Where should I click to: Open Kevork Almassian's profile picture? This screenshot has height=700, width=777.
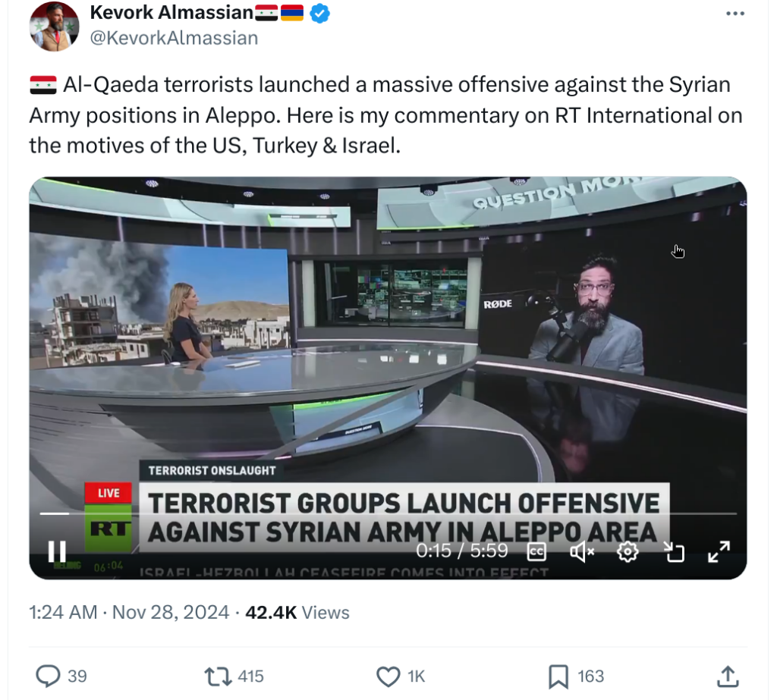click(54, 27)
